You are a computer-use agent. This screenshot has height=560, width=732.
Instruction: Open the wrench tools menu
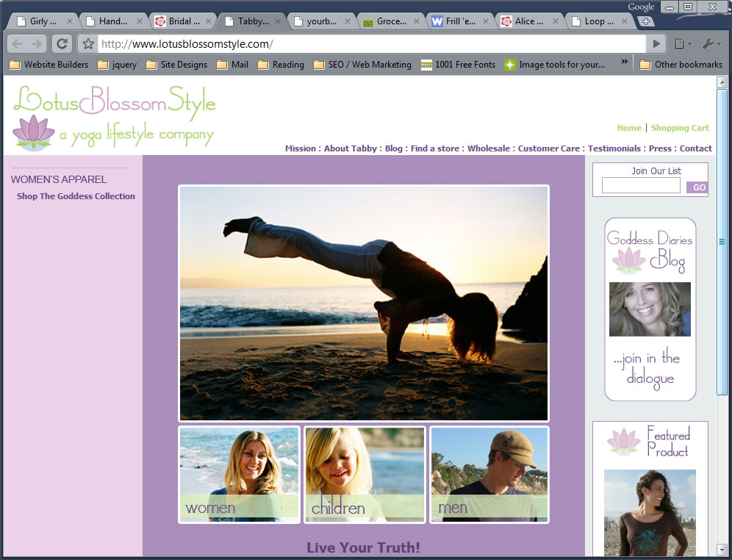711,44
